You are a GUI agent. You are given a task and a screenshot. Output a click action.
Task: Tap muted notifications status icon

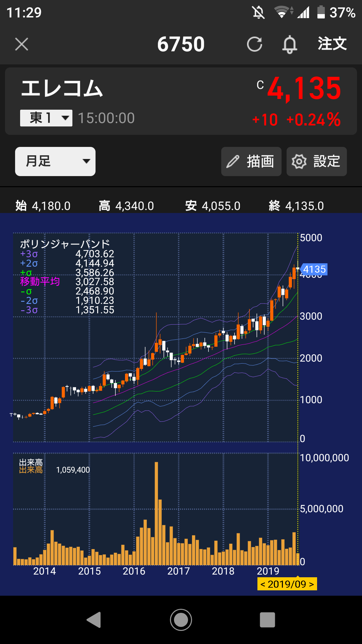pyautogui.click(x=258, y=13)
